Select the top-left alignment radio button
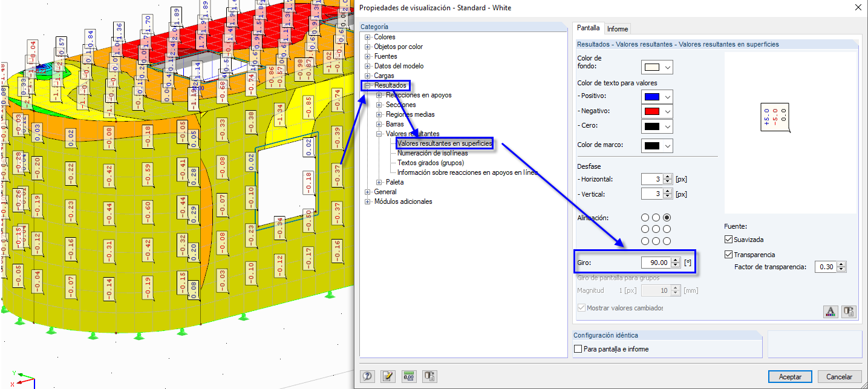This screenshot has height=389, width=868. tap(645, 217)
